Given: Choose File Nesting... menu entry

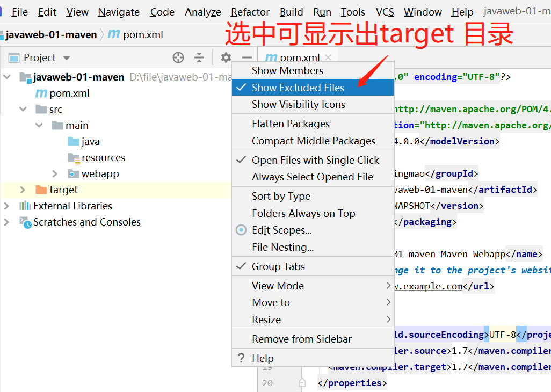Looking at the screenshot, I should click(313, 248).
